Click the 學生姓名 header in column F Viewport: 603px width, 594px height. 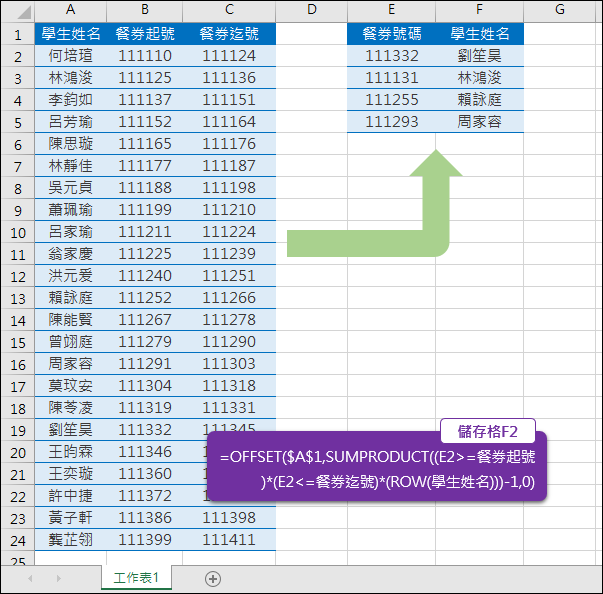pos(480,34)
